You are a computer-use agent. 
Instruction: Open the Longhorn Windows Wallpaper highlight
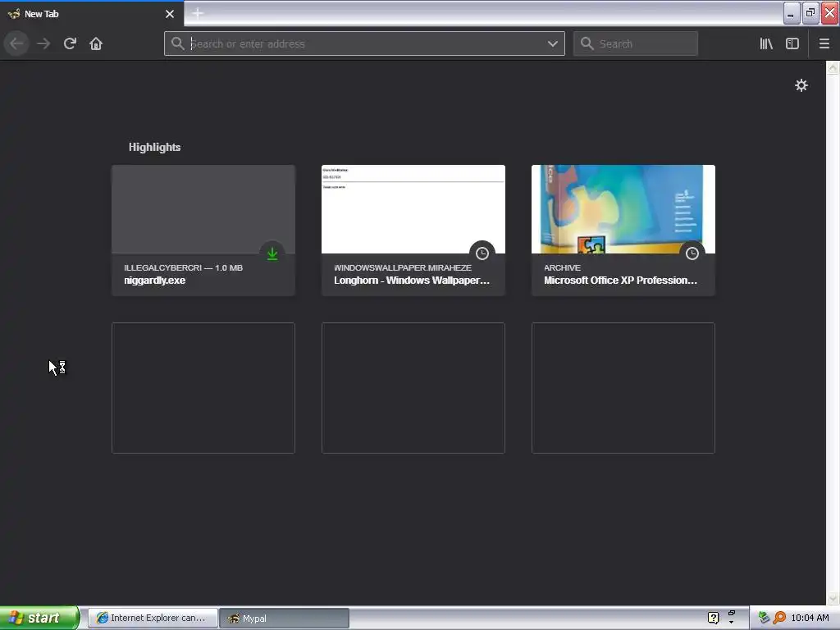413,230
